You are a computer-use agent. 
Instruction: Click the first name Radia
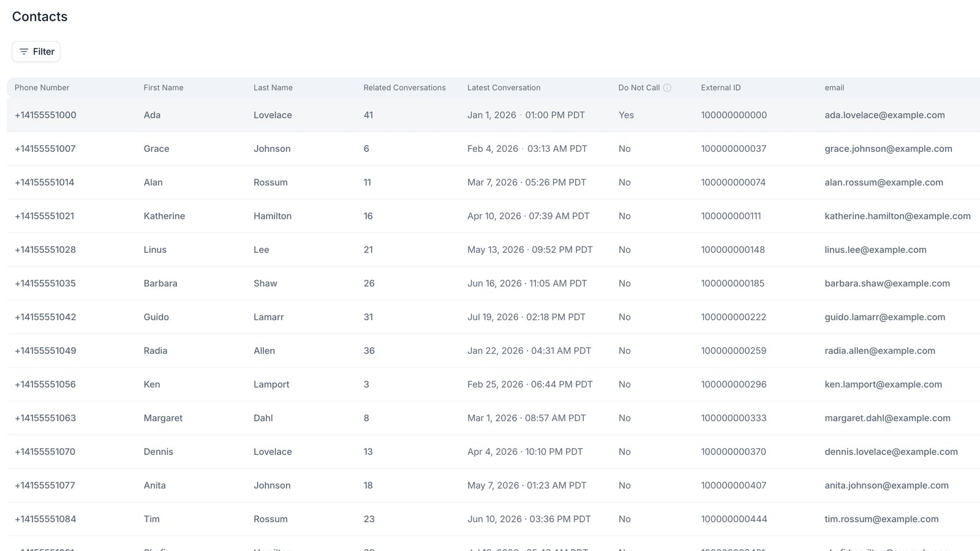156,351
